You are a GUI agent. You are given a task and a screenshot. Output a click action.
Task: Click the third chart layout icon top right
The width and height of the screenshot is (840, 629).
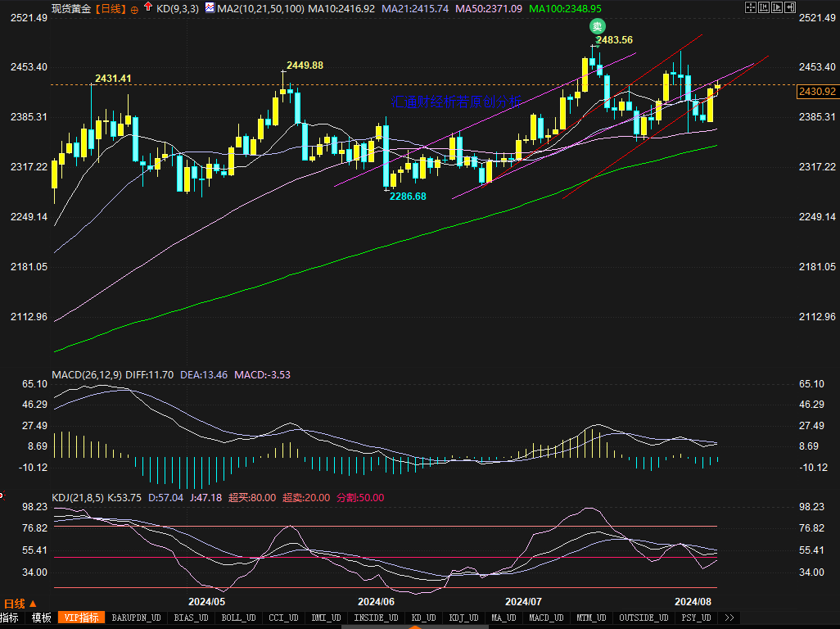(x=777, y=7)
